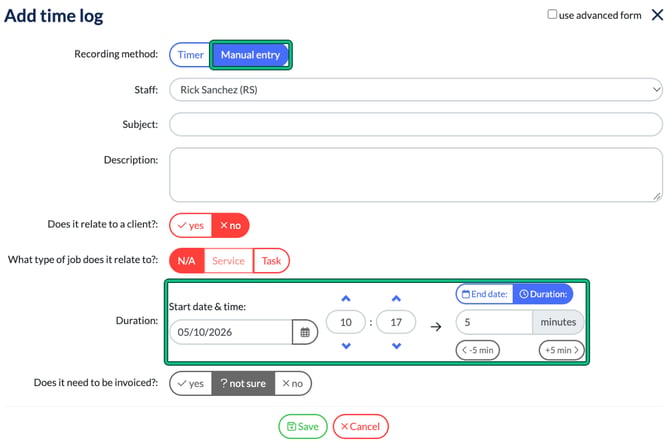Image resolution: width=670 pixels, height=444 pixels.
Task: Click the Resize handle of Description box
Action: 657,196
